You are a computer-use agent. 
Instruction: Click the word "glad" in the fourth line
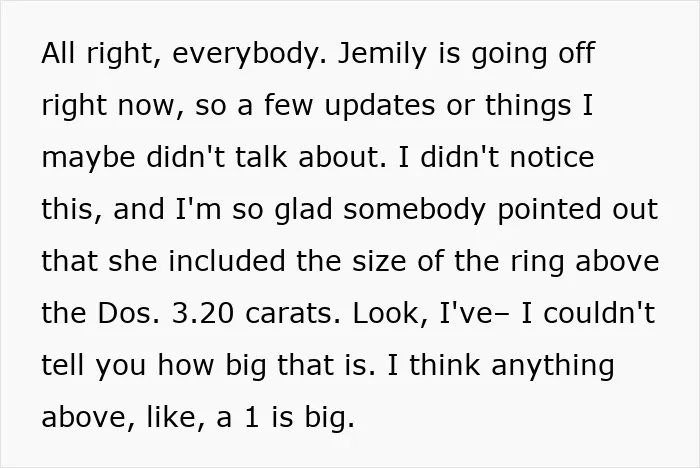pyautogui.click(x=303, y=209)
